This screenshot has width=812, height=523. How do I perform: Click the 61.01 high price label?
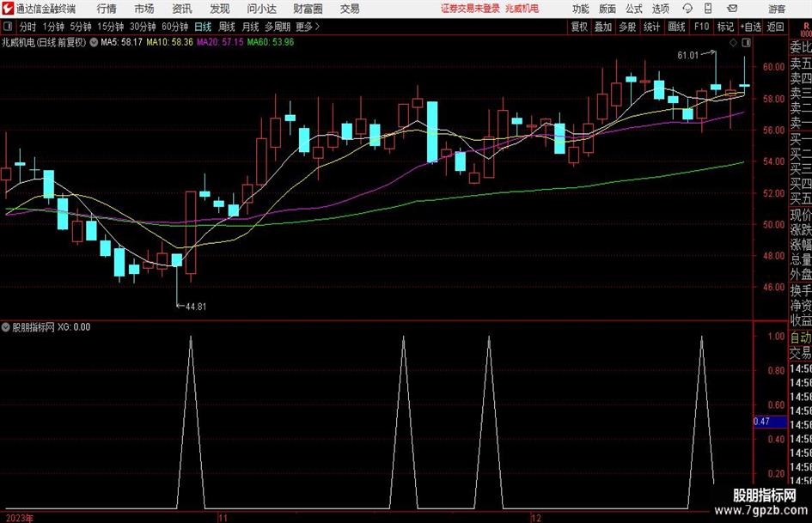coord(687,55)
